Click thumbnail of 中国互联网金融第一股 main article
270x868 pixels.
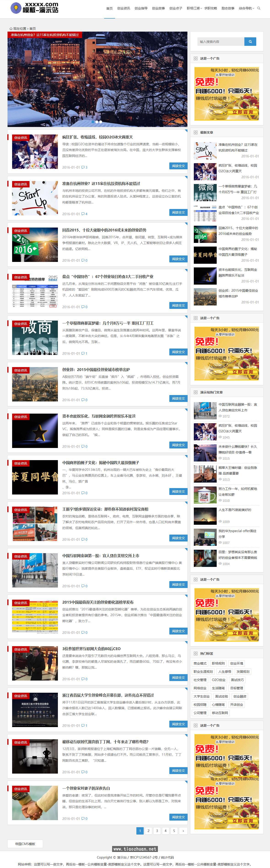click(x=35, y=570)
